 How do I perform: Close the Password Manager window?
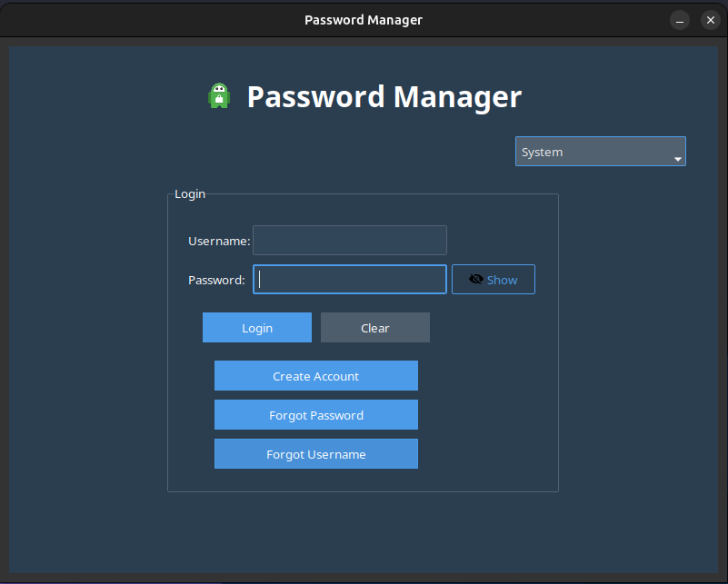[710, 20]
